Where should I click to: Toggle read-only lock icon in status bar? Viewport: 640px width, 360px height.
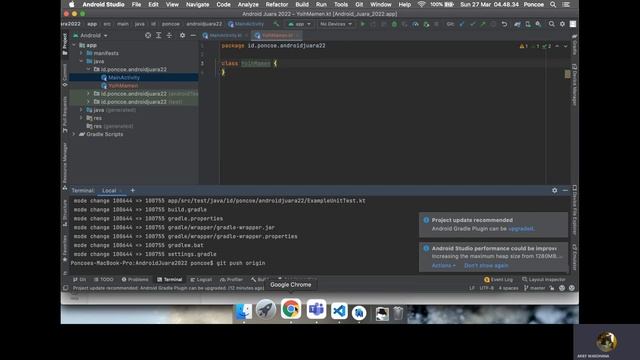[551, 288]
